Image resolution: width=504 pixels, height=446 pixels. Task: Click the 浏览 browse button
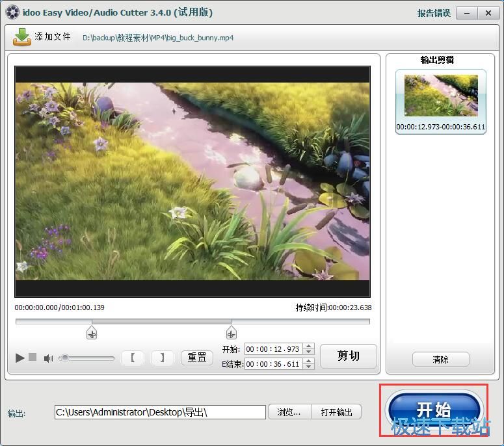click(289, 412)
